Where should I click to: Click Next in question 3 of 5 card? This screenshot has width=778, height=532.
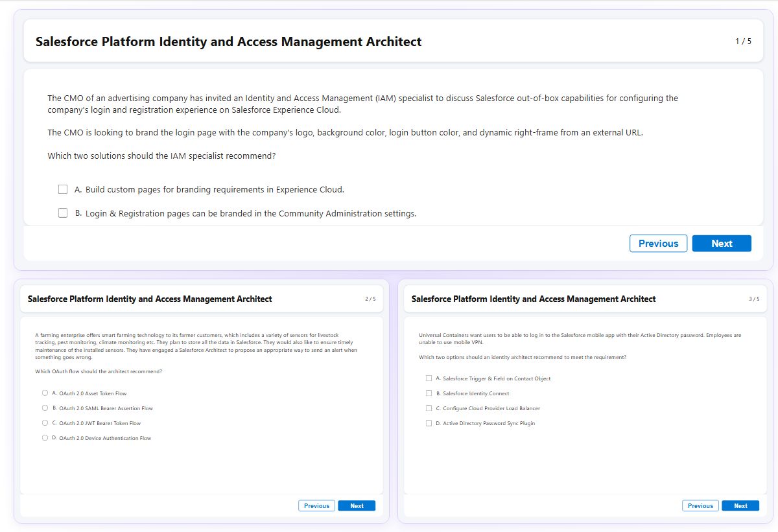[740, 505]
